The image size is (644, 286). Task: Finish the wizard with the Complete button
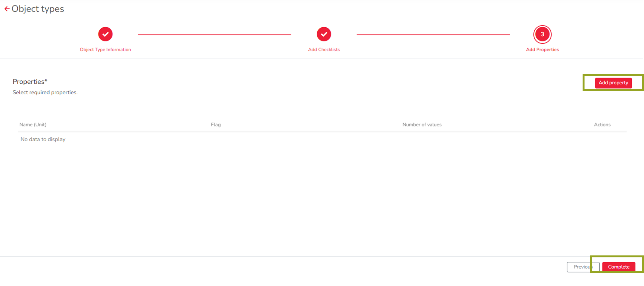pyautogui.click(x=619, y=267)
